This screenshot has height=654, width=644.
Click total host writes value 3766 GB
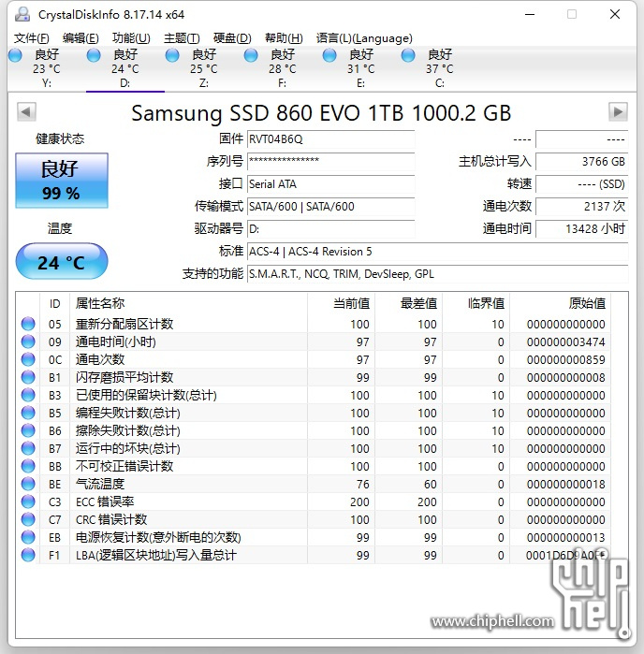coord(582,162)
